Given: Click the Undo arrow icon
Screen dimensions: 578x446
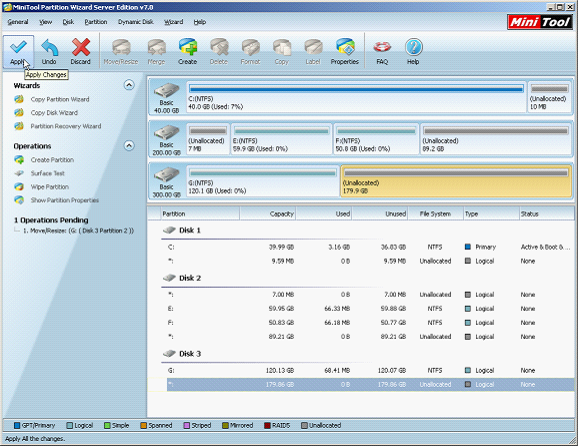Looking at the screenshot, I should click(x=49, y=47).
